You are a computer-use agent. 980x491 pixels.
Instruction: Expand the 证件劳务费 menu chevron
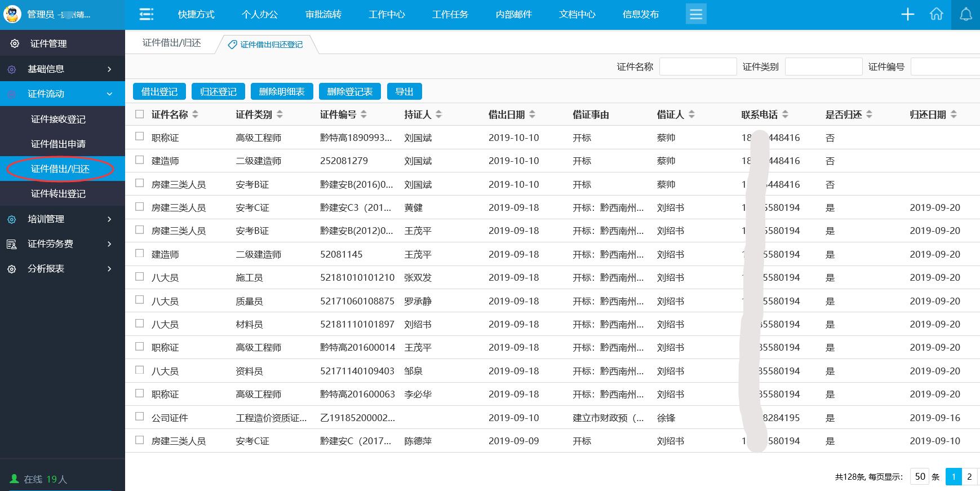109,244
